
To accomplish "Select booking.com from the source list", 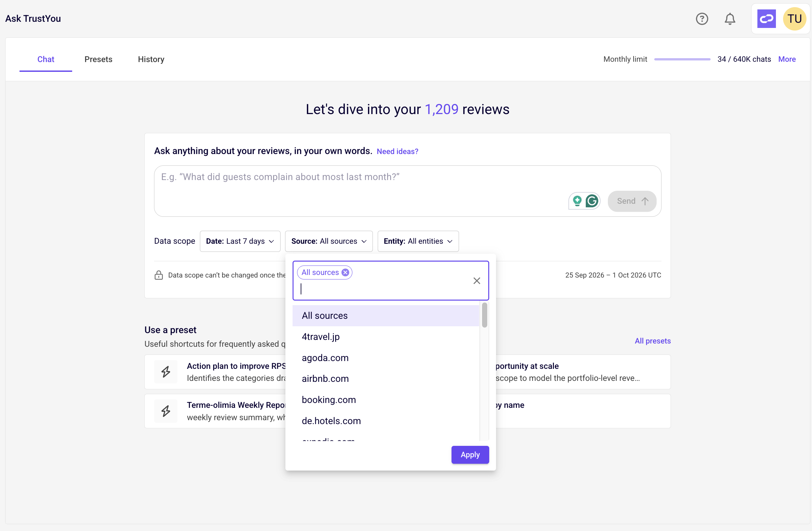I will [x=386, y=400].
